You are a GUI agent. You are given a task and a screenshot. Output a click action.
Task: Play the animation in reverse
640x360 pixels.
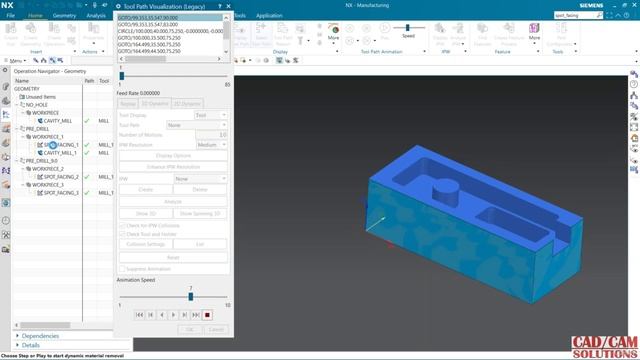162,315
